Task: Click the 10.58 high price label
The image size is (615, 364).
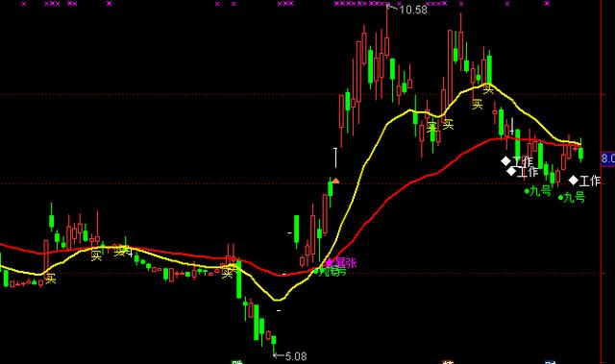Action: pyautogui.click(x=413, y=10)
